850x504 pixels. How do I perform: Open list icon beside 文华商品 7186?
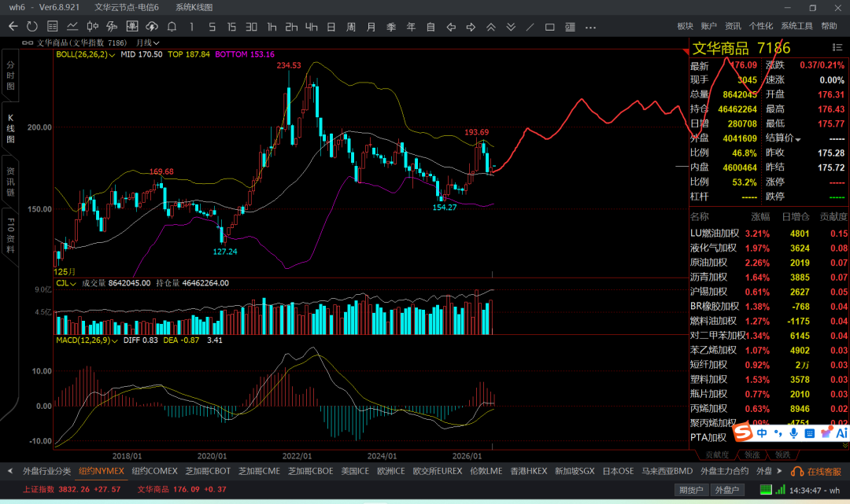[x=837, y=48]
